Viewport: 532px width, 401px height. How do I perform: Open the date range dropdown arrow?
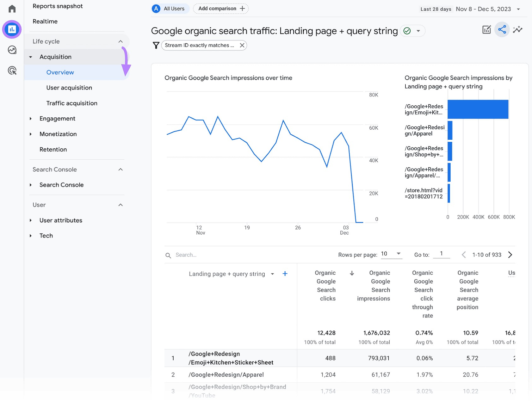click(518, 9)
